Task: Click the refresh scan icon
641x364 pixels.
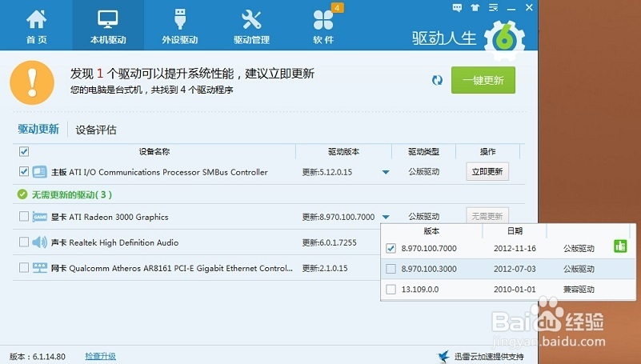Action: tap(437, 80)
